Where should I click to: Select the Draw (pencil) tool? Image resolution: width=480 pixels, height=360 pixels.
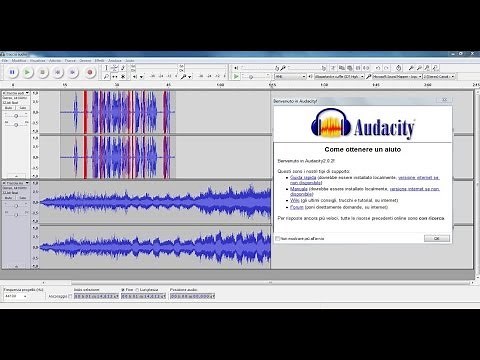[122, 68]
